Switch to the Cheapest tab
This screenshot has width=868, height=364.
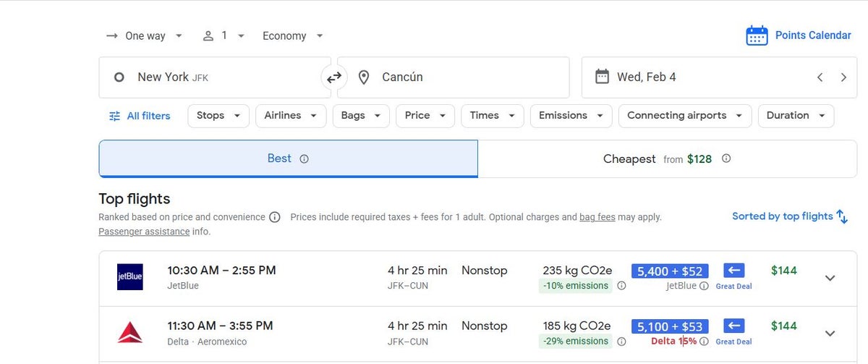coord(666,158)
